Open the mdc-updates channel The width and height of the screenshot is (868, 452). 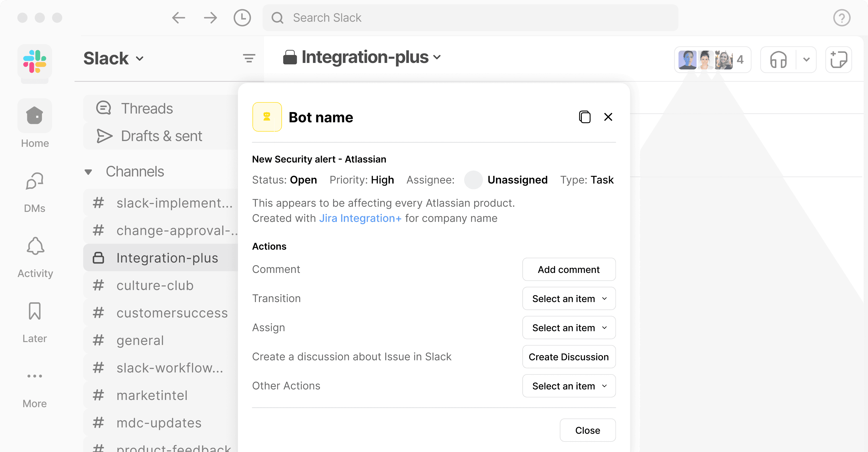pos(160,423)
